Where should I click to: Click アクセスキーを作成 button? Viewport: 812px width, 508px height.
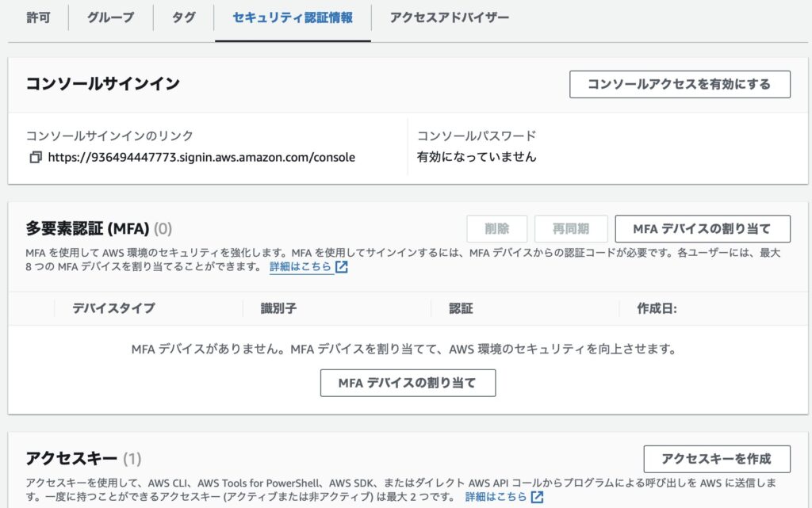[x=717, y=459]
